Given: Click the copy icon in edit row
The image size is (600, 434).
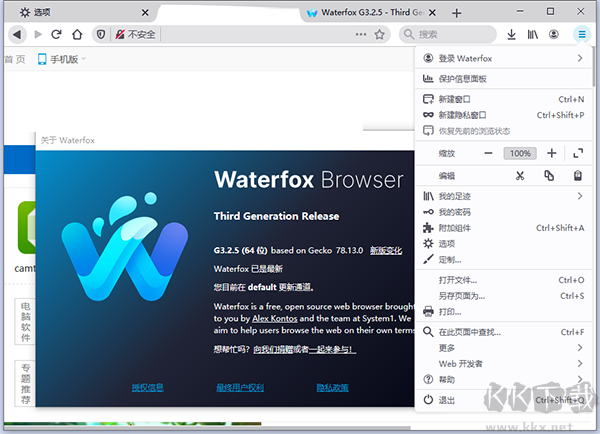Looking at the screenshot, I should 549,176.
